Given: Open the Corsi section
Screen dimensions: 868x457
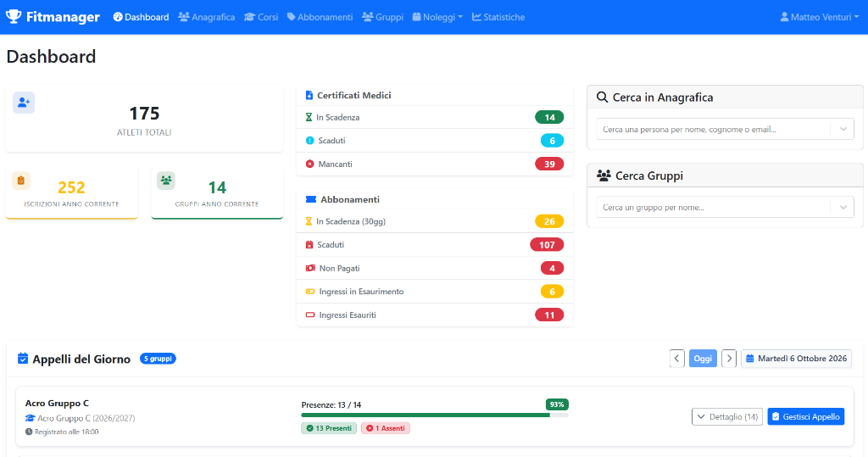Looking at the screenshot, I should click(x=261, y=17).
